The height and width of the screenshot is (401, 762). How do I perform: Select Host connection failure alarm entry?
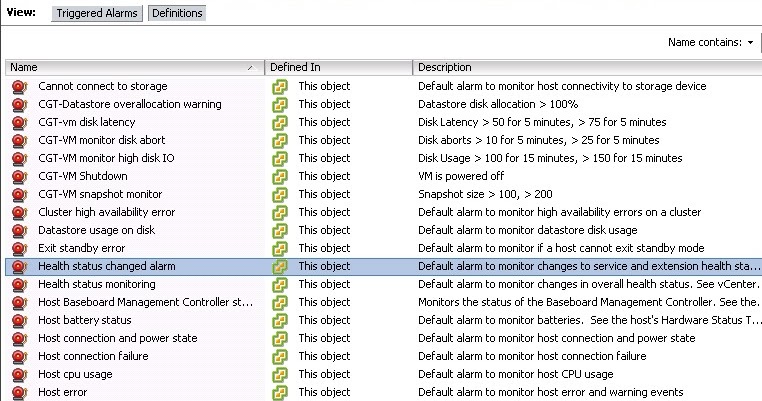[93, 356]
